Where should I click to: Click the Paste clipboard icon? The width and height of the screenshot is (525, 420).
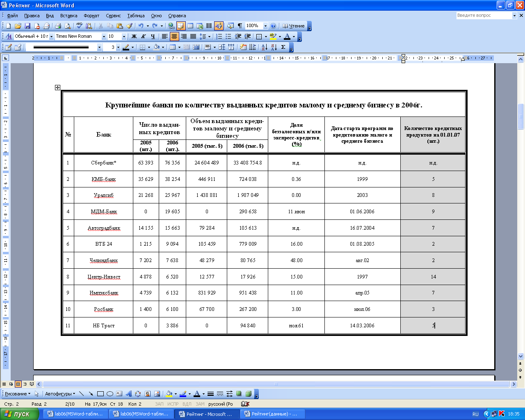point(119,26)
